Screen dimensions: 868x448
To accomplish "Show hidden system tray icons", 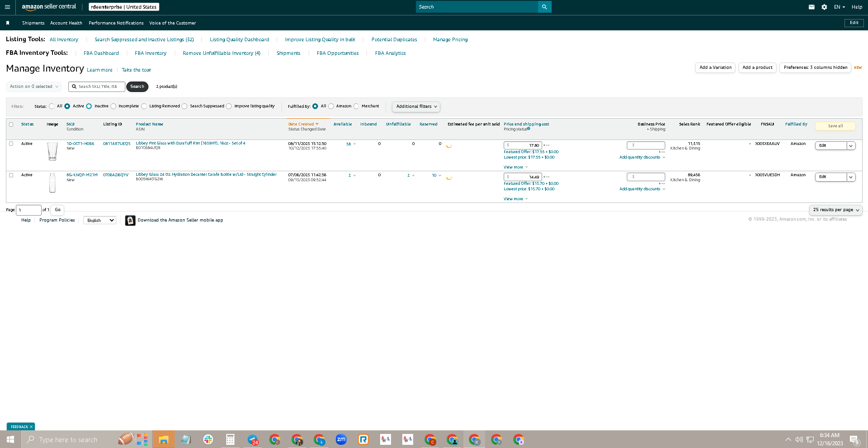I will [788, 439].
